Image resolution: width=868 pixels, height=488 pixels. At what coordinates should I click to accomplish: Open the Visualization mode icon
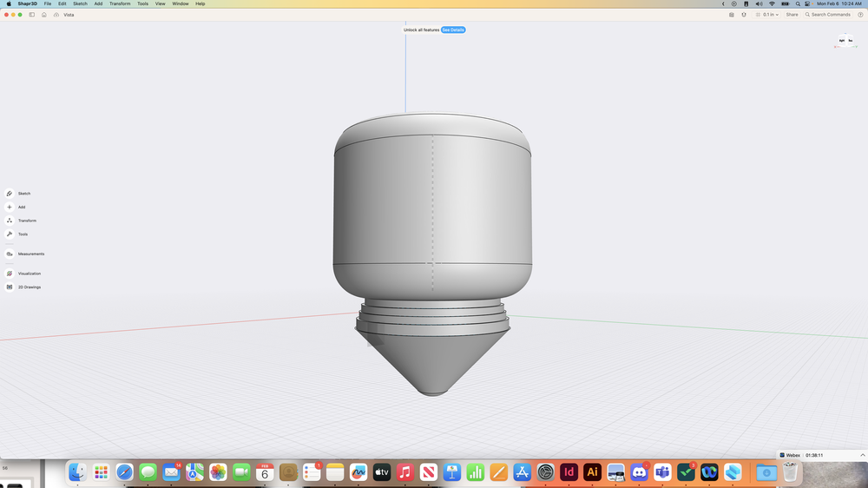tap(10, 274)
